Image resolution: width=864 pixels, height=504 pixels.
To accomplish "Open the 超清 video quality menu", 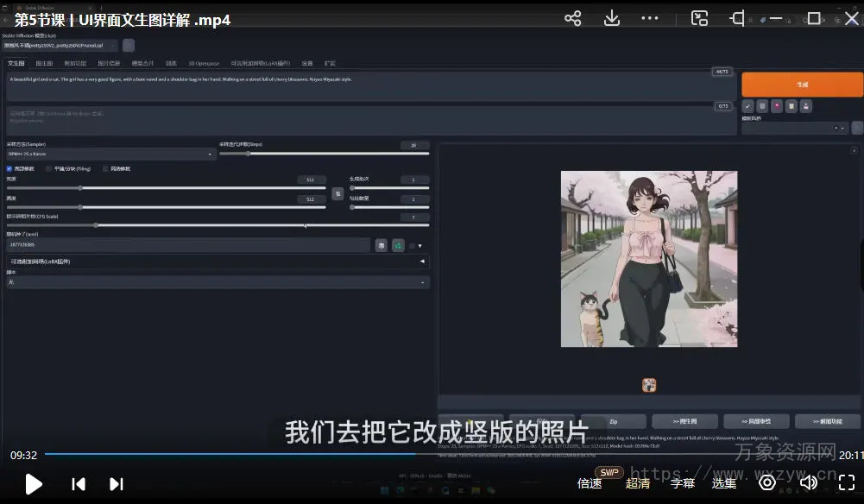I will tap(638, 483).
